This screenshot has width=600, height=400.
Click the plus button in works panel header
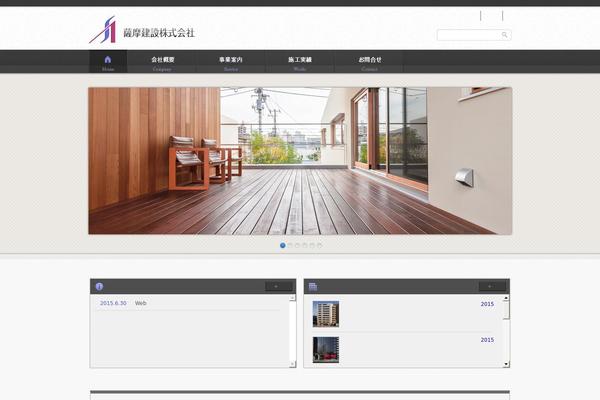(492, 286)
